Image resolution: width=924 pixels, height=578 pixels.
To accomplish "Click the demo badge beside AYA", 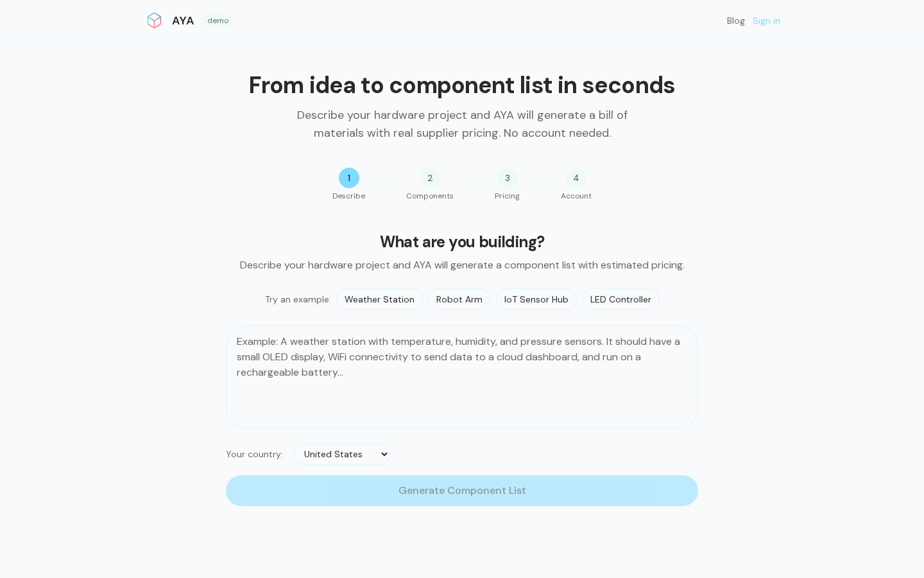I will pos(218,21).
